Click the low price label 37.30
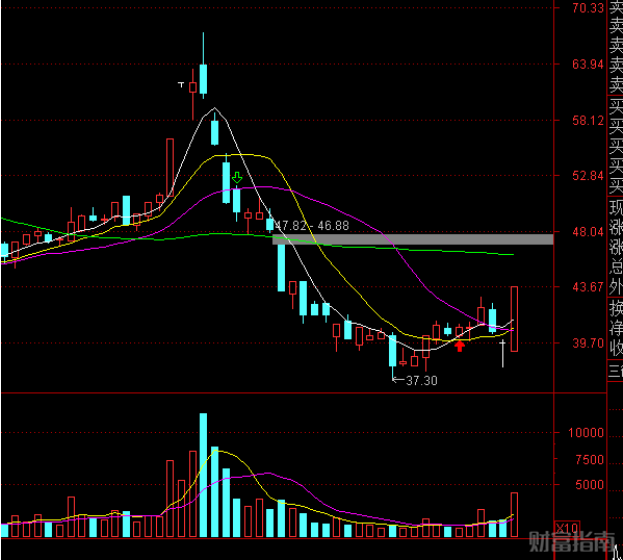Viewport: 623px width, 560px height. 422,381
